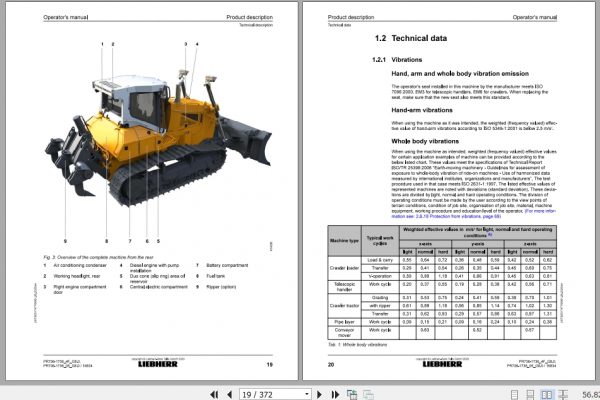
Task: Go to the next page
Action: pos(320,394)
